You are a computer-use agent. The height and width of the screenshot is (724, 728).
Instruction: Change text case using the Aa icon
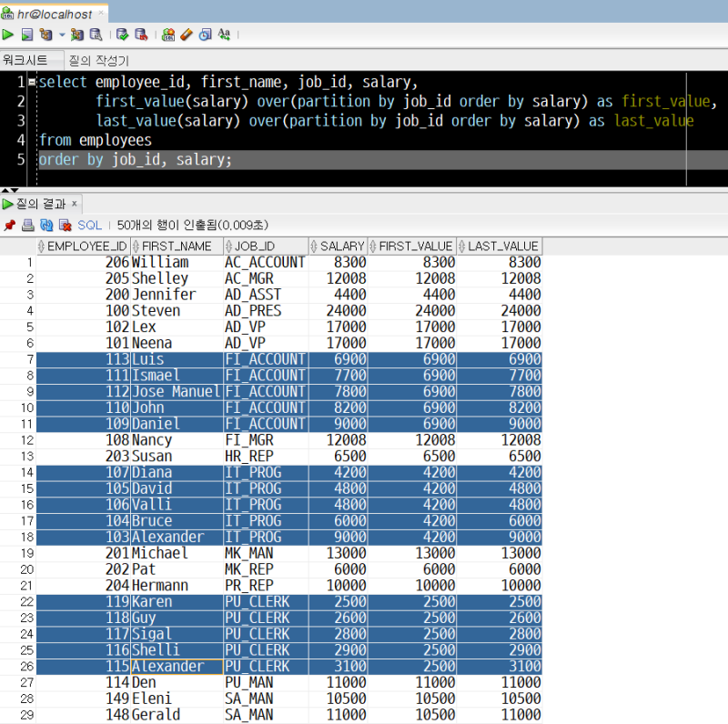click(x=225, y=34)
